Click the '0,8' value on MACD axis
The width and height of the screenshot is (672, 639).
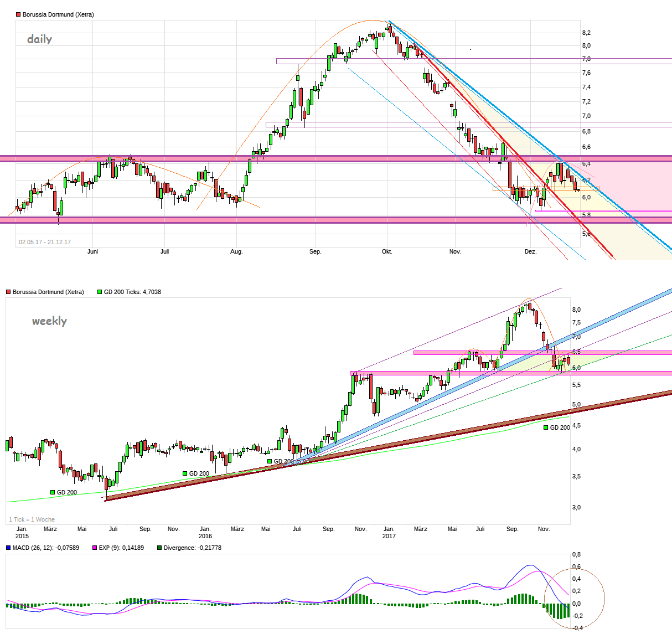pyautogui.click(x=576, y=554)
